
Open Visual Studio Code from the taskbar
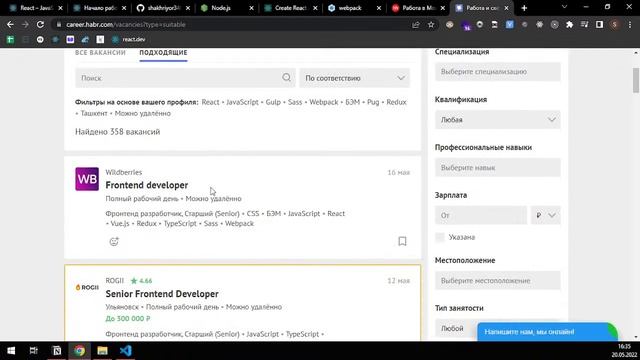[x=126, y=351]
